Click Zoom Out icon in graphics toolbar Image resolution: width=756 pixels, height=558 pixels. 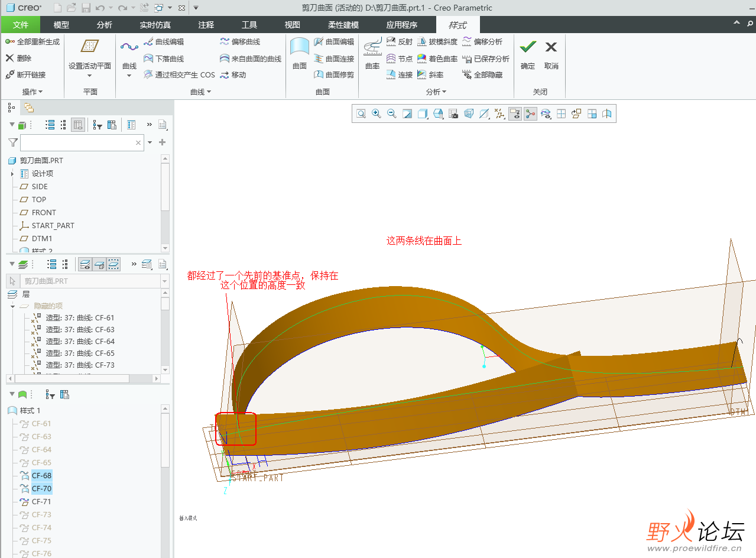tap(391, 114)
